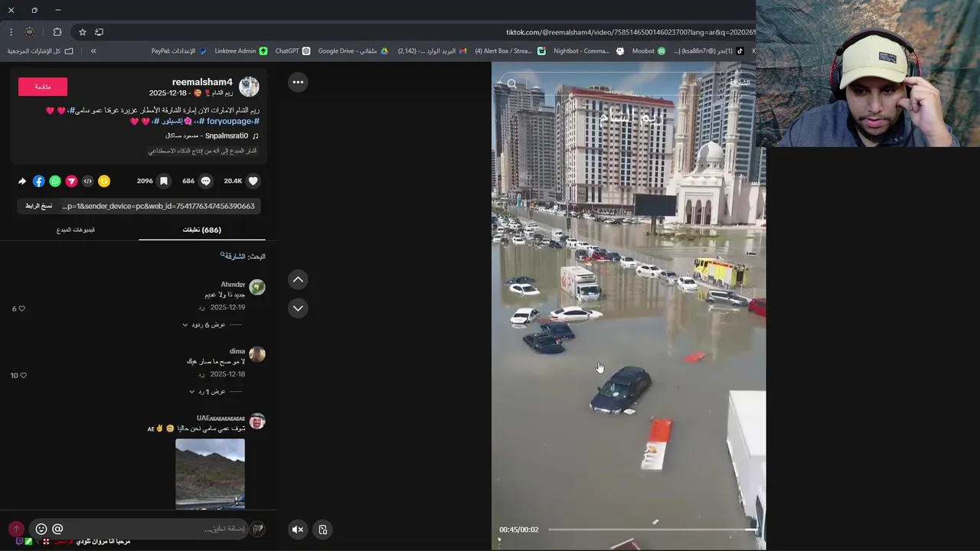Screen dimensions: 980x551
Task: Pause the flooded street video
Action: 628,306
